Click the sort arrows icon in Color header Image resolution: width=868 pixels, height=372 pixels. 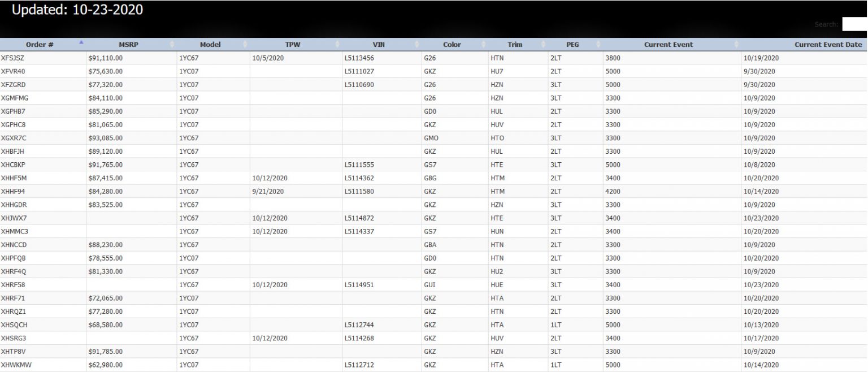[484, 45]
